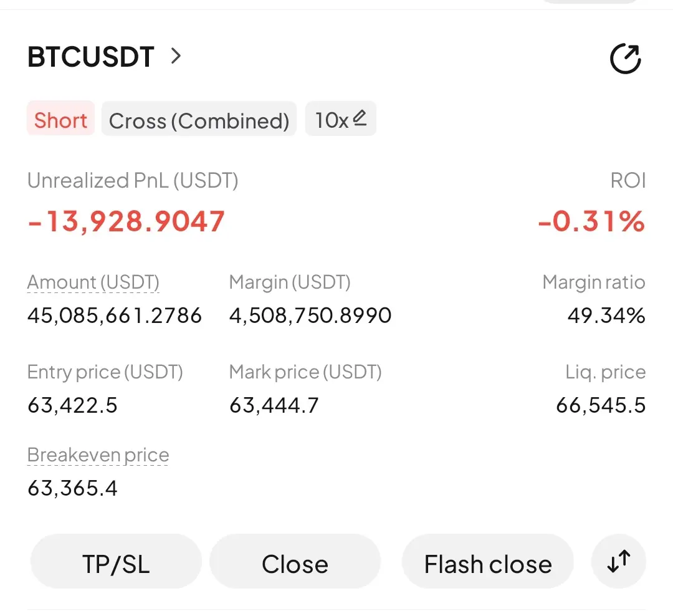Tap the share position icon
Image resolution: width=673 pixels, height=616 pixels.
coord(626,59)
